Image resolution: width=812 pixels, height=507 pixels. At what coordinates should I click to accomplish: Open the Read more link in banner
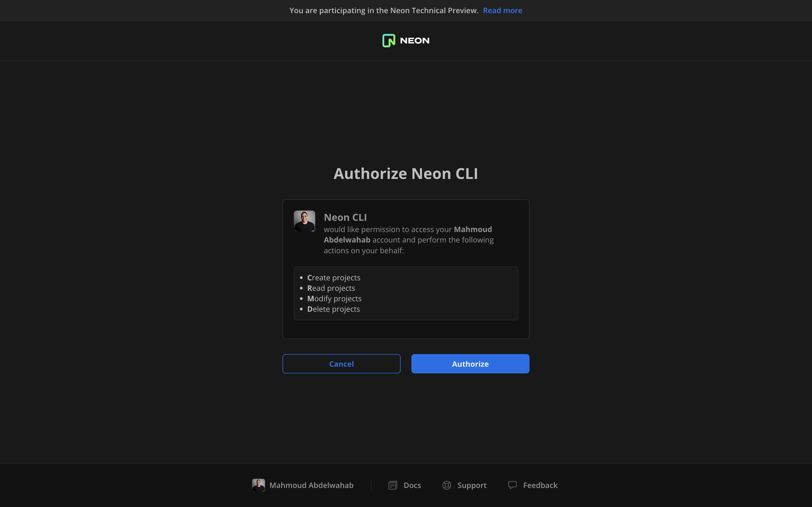[x=502, y=10]
